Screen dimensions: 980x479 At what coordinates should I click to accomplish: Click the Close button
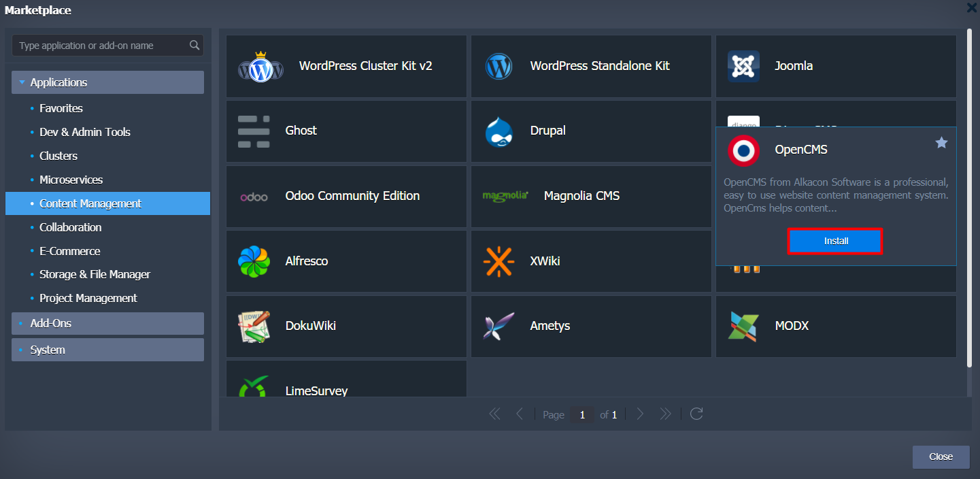click(x=941, y=457)
